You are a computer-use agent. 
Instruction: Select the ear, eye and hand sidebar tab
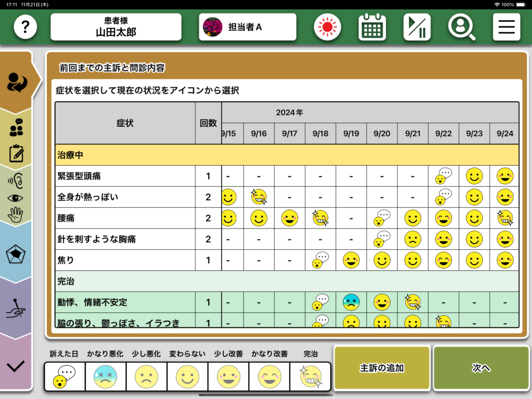pos(16,197)
